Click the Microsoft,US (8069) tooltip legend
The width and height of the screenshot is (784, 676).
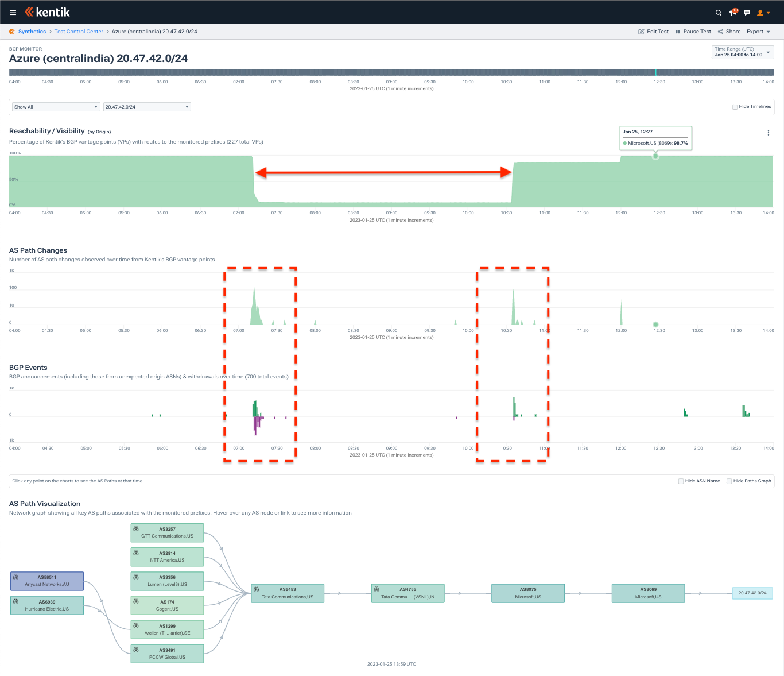click(x=655, y=143)
